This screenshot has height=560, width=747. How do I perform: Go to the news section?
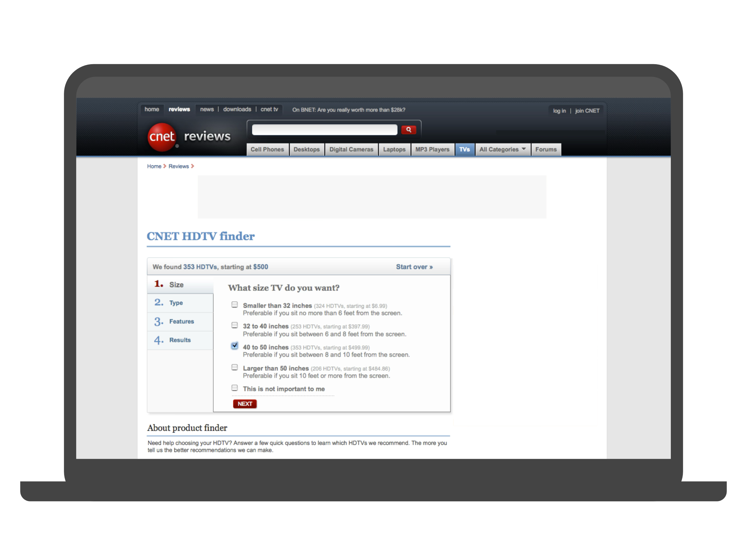click(x=207, y=109)
